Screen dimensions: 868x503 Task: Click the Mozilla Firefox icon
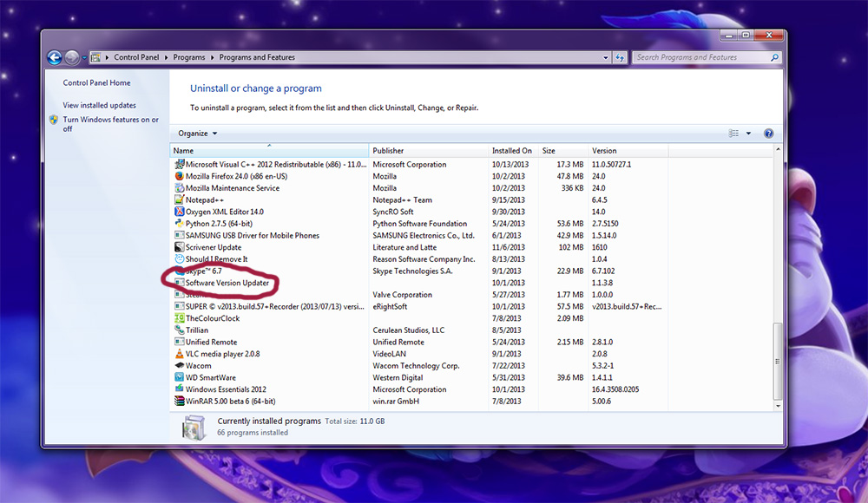[180, 176]
